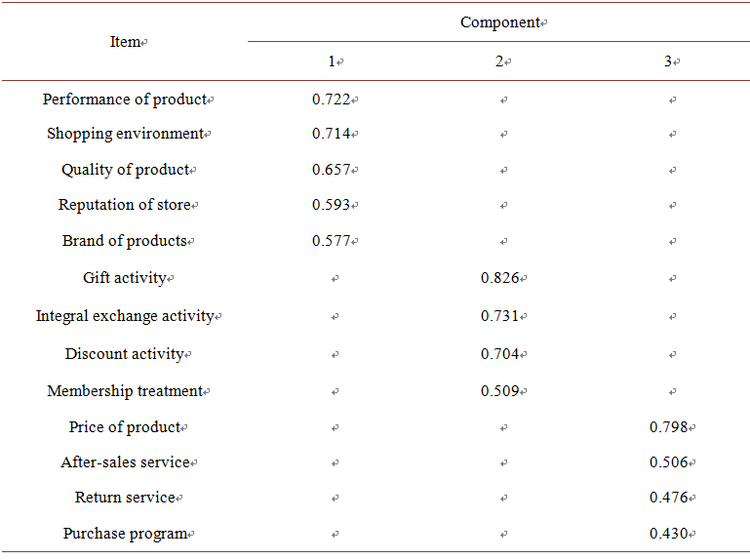Select the 0.430 Purchase program value
750x560 pixels.
click(x=669, y=534)
